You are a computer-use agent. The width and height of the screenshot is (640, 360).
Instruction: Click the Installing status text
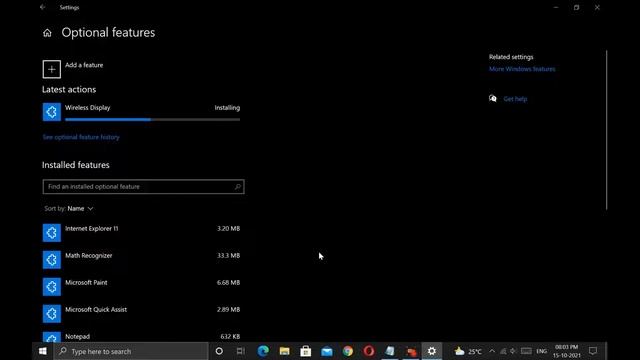pos(227,108)
